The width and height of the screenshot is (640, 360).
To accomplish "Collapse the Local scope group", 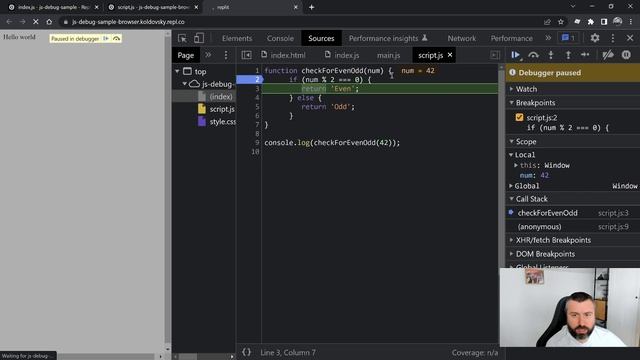I will (x=524, y=155).
